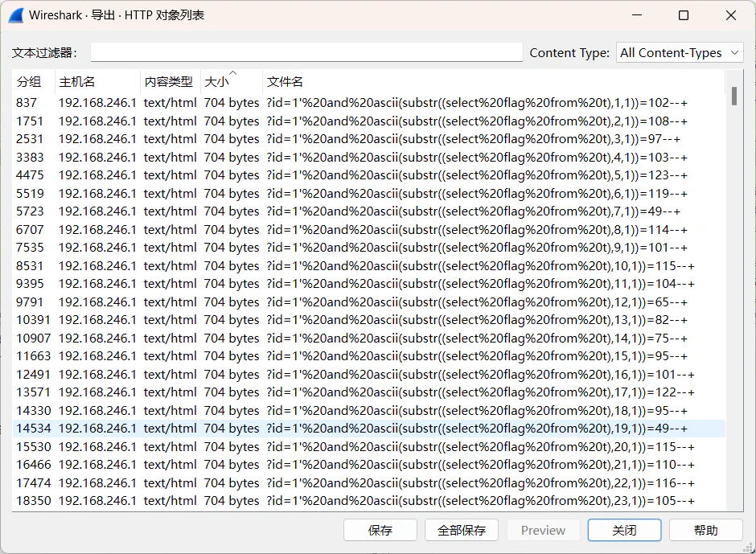The width and height of the screenshot is (756, 554).
Task: Click filename ending in 8,1))=114--+
Action: tap(477, 229)
